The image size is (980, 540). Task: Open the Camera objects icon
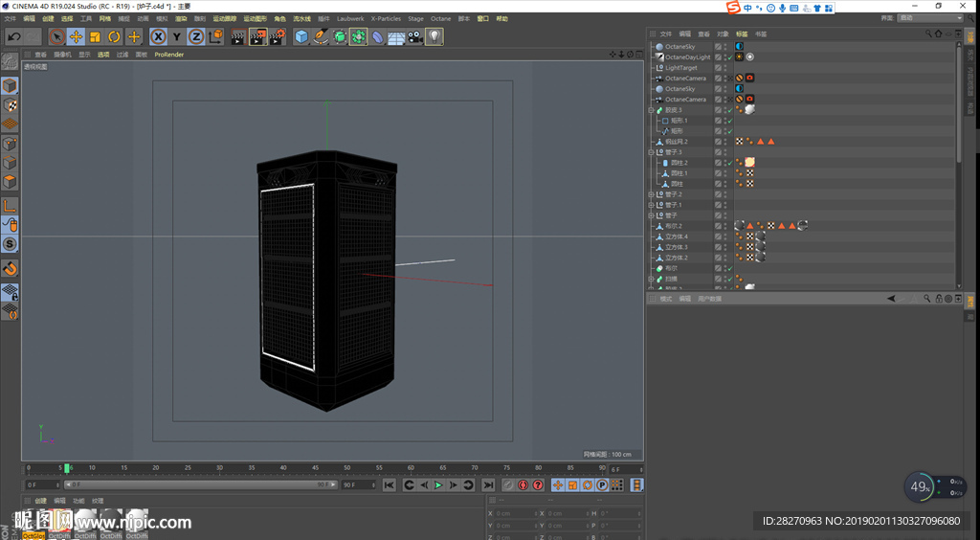(415, 36)
